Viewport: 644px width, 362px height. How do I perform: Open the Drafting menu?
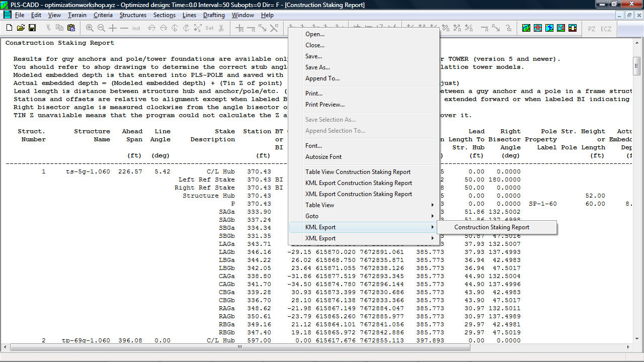pos(214,15)
